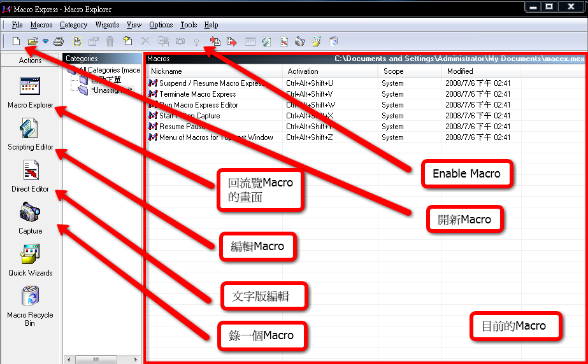Image resolution: width=588 pixels, height=364 pixels.
Task: Click the Categories scrollbar right arrow
Action: tap(136, 360)
